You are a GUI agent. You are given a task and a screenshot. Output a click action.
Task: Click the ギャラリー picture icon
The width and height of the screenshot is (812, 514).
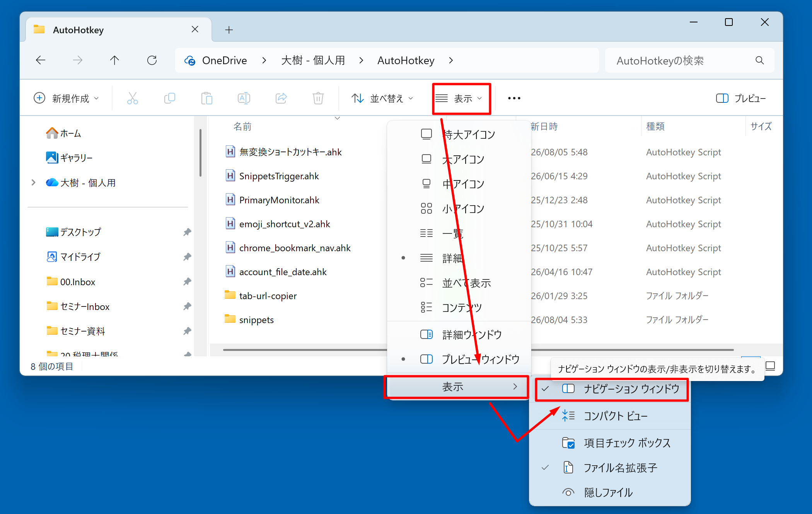pyautogui.click(x=52, y=158)
